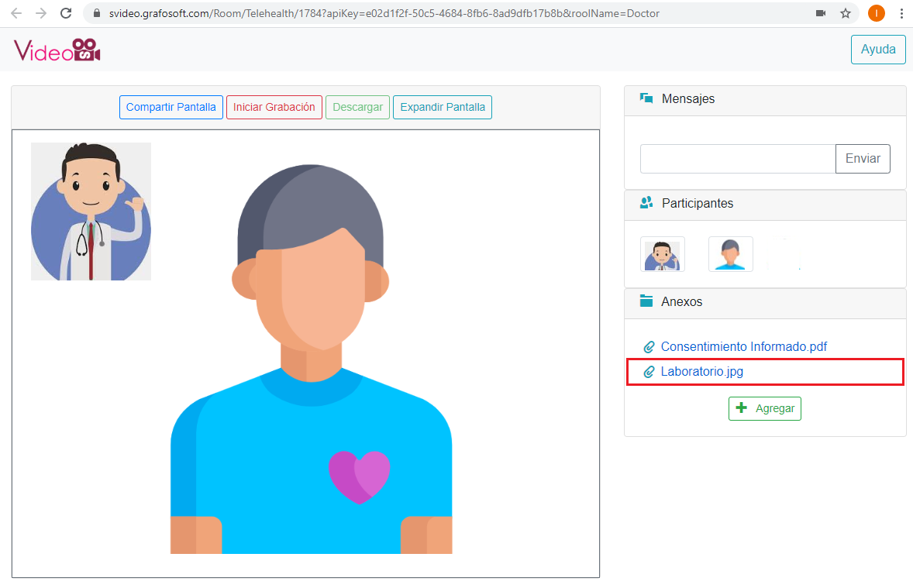Send the message with Enviar
Image resolution: width=913 pixels, height=588 pixels.
point(862,158)
